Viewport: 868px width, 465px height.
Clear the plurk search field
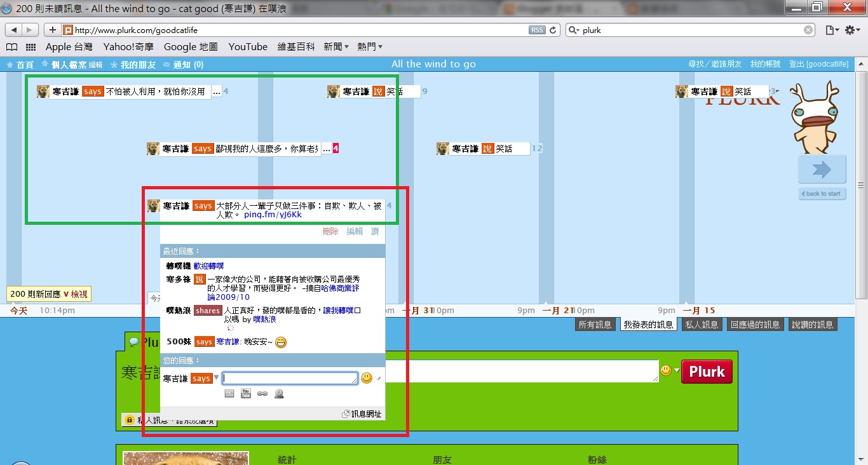pyautogui.click(x=808, y=30)
